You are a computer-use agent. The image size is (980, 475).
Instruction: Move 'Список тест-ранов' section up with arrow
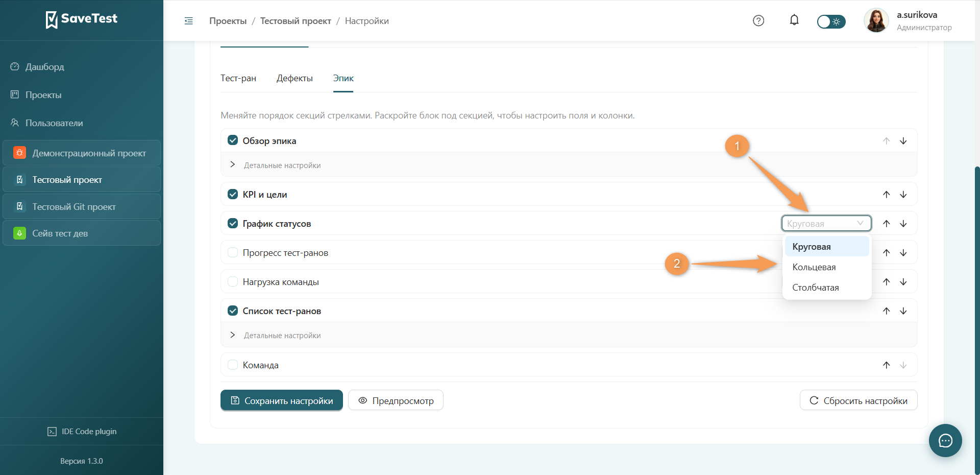click(887, 311)
